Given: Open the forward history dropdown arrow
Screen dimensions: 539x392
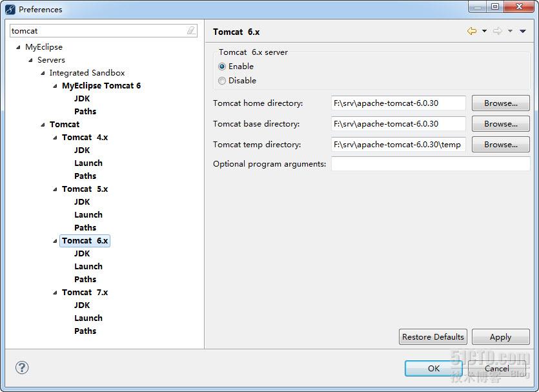Looking at the screenshot, I should (510, 31).
